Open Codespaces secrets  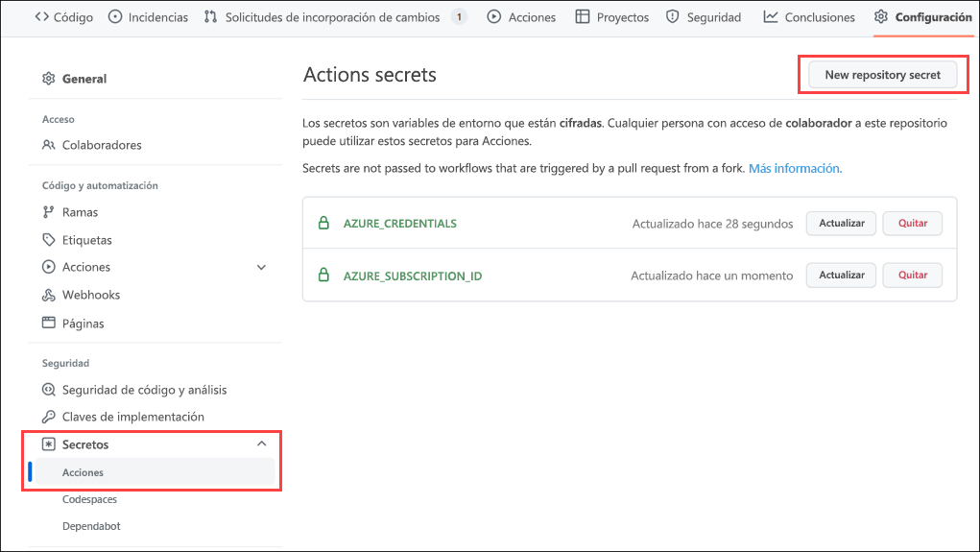pyautogui.click(x=89, y=499)
